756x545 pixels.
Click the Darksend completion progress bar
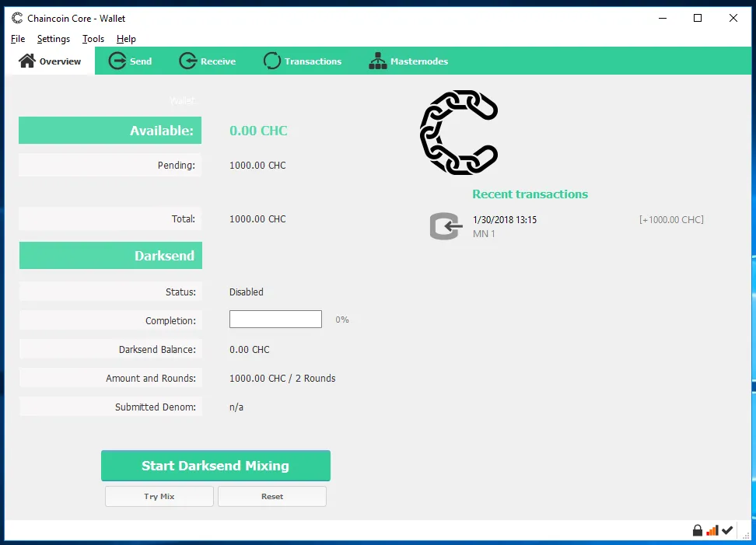click(275, 319)
